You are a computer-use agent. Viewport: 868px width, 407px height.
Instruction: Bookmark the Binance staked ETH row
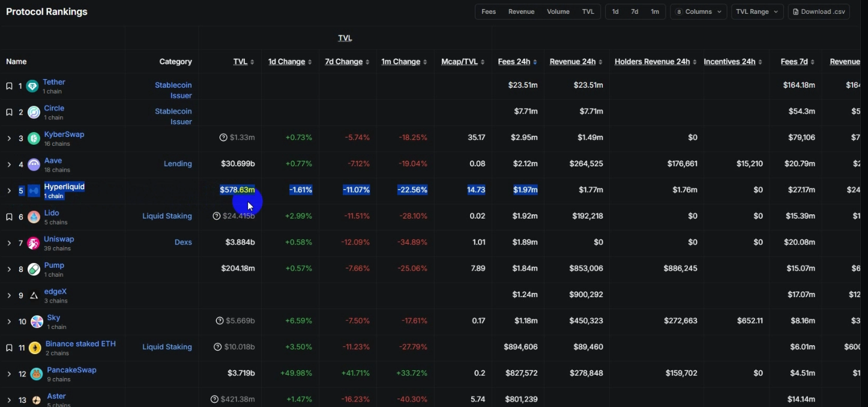click(9, 348)
